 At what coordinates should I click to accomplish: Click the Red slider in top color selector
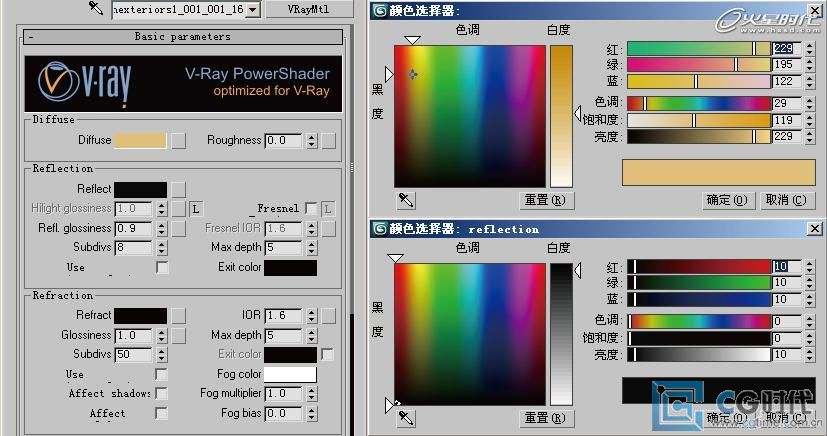coord(699,49)
